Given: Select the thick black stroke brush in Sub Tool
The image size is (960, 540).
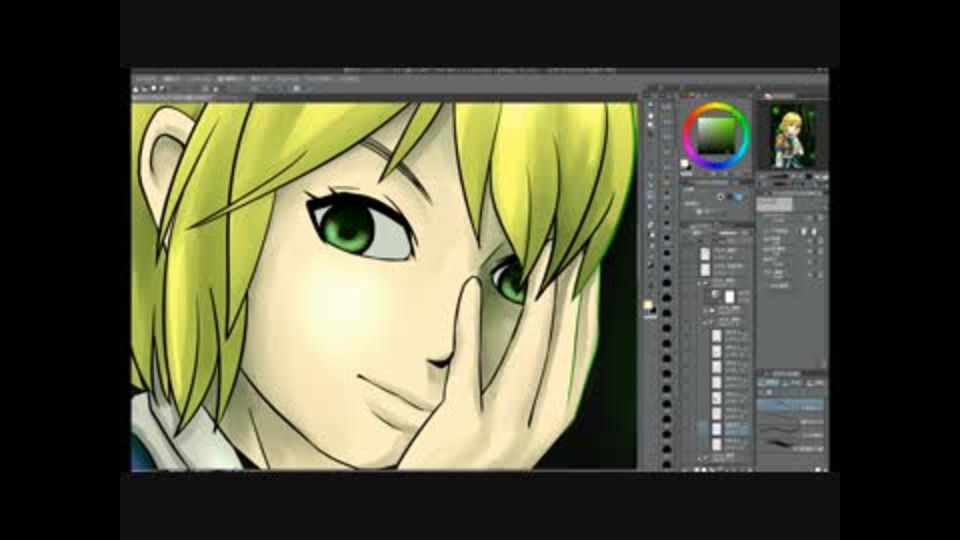Looking at the screenshot, I should [791, 445].
